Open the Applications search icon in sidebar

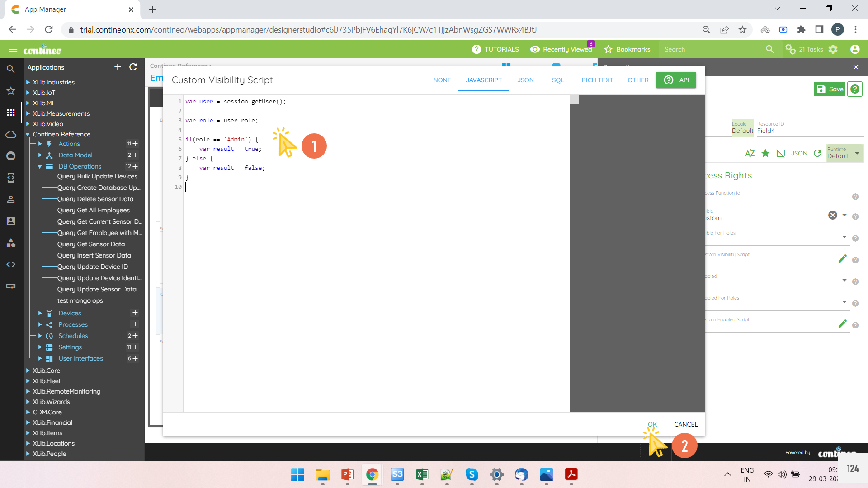point(11,69)
